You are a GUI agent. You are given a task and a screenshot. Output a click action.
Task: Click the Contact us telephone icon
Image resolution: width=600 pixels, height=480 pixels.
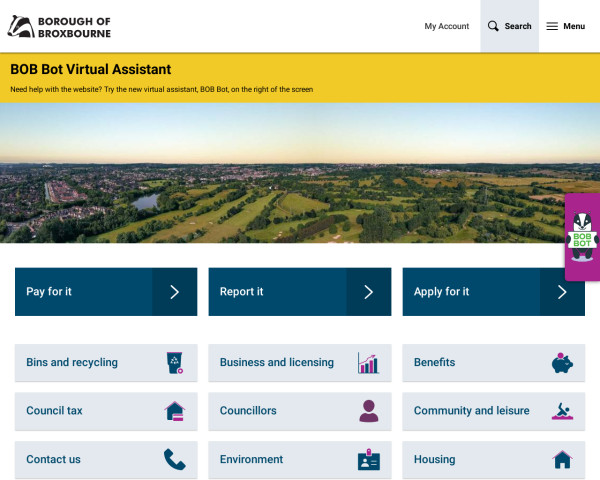click(x=175, y=459)
